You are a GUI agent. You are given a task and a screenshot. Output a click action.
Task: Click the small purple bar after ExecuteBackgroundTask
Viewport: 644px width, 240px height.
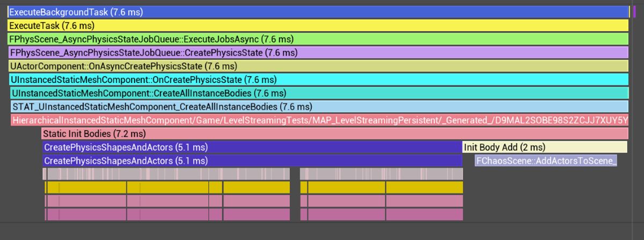point(633,12)
